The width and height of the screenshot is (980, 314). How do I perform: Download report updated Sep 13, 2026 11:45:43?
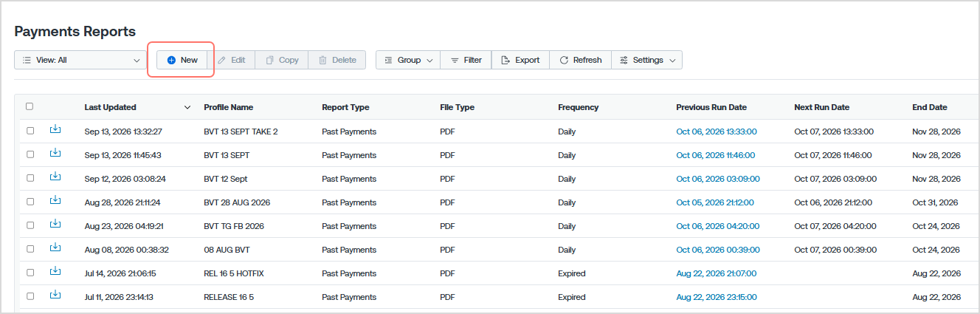click(x=55, y=154)
